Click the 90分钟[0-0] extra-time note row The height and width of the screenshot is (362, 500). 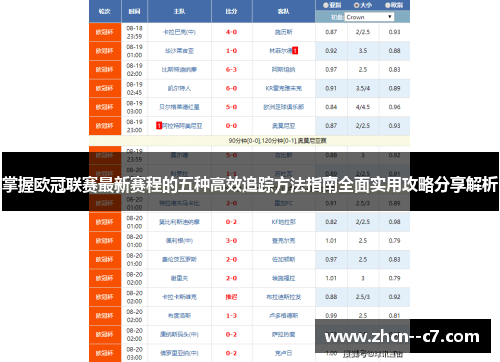click(249, 141)
